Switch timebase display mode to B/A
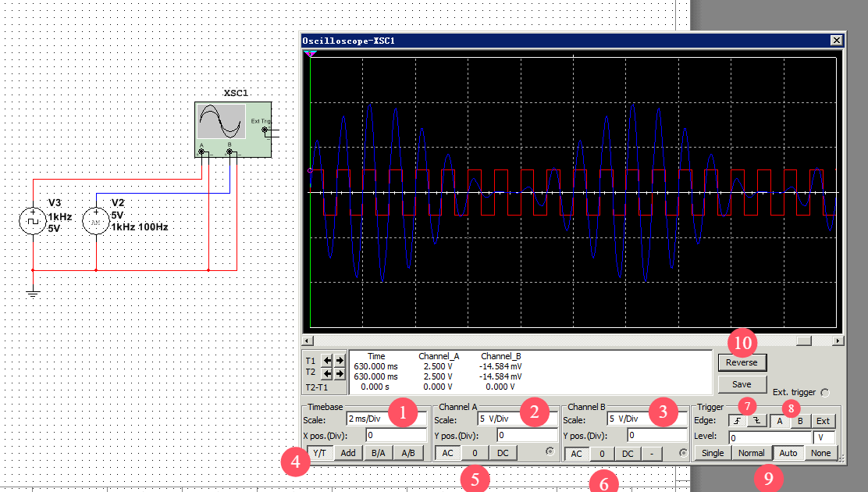 (378, 453)
